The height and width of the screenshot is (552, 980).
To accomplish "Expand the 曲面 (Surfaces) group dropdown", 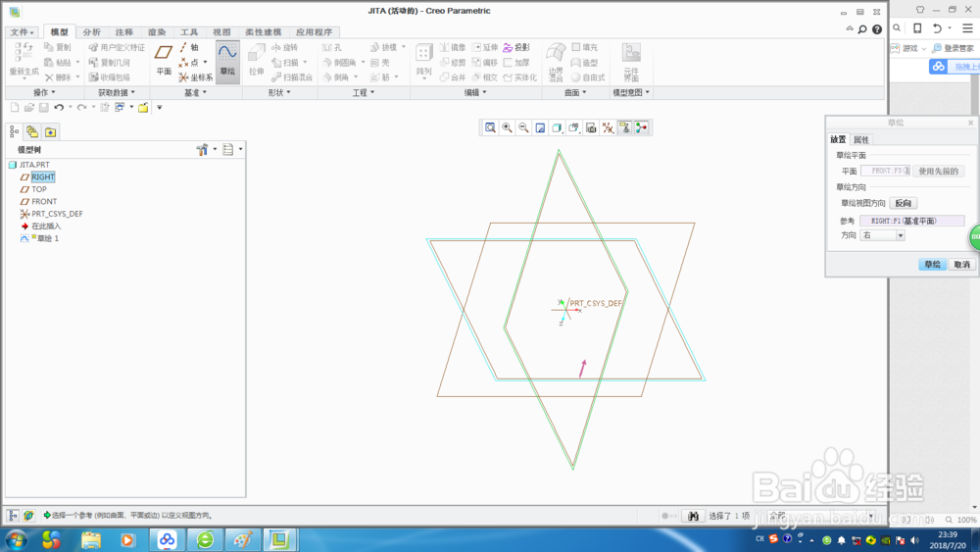I will coord(575,92).
